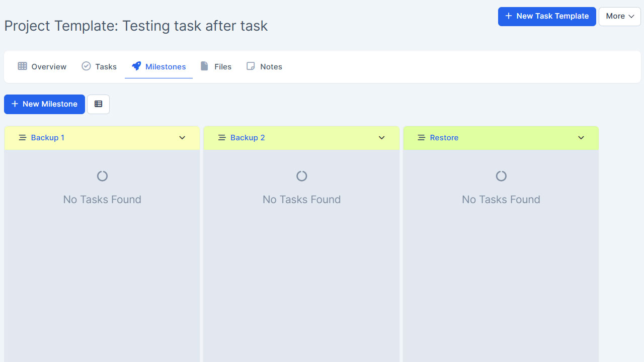Click the Tasks checkmark circle icon

[86, 66]
